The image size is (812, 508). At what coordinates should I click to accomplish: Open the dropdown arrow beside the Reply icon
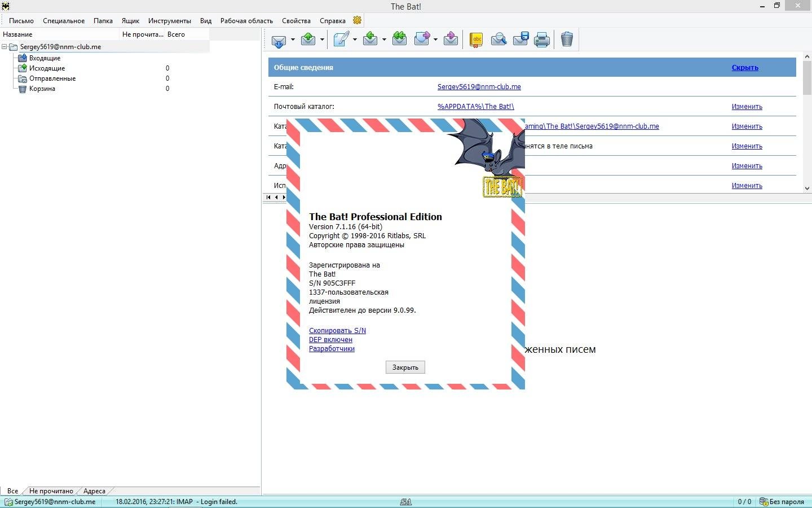tap(384, 40)
